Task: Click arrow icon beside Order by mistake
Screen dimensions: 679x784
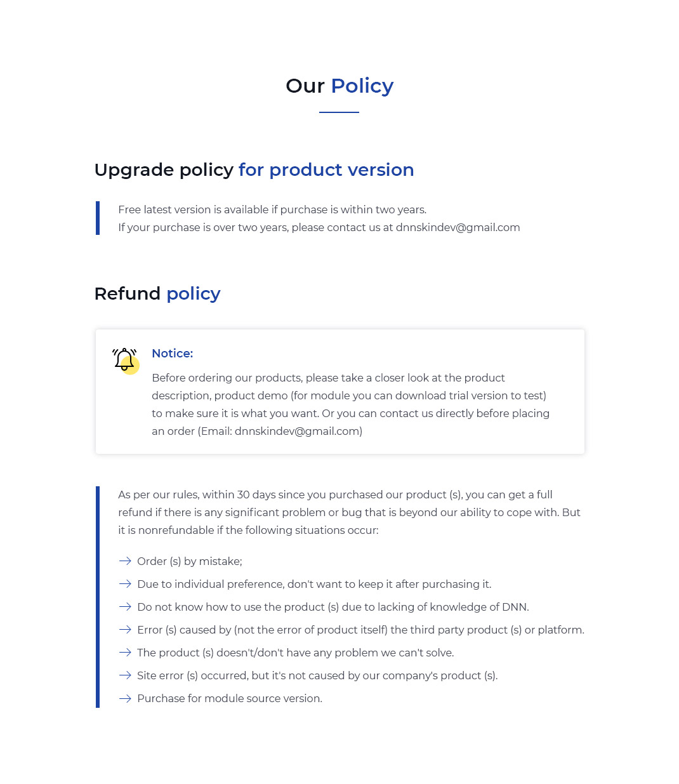Action: [125, 561]
